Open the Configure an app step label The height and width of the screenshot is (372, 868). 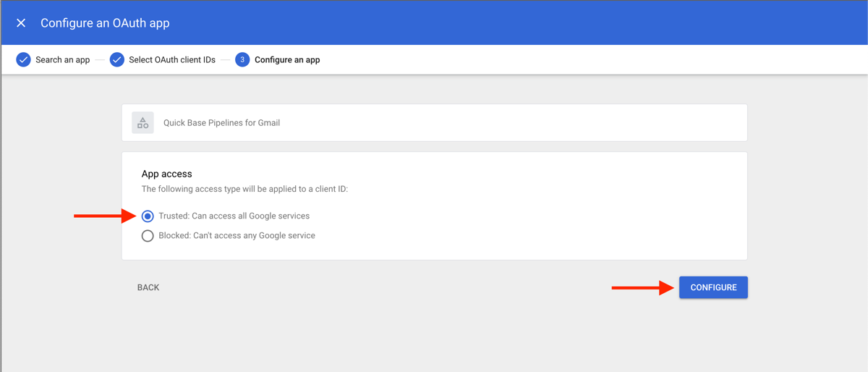[287, 59]
